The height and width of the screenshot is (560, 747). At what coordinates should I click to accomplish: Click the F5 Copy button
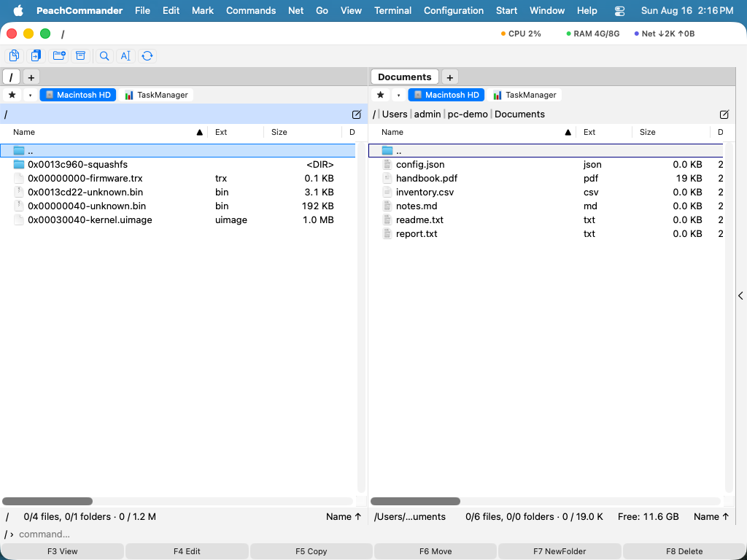point(311,551)
